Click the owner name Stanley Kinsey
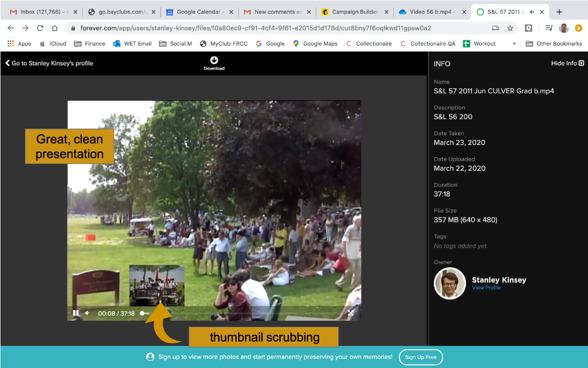The height and width of the screenshot is (368, 588). 499,280
